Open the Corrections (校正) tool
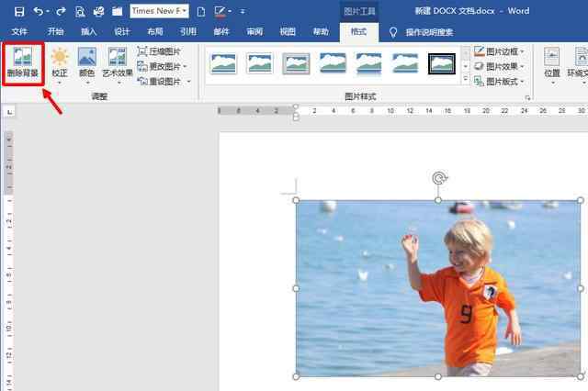 (59, 63)
